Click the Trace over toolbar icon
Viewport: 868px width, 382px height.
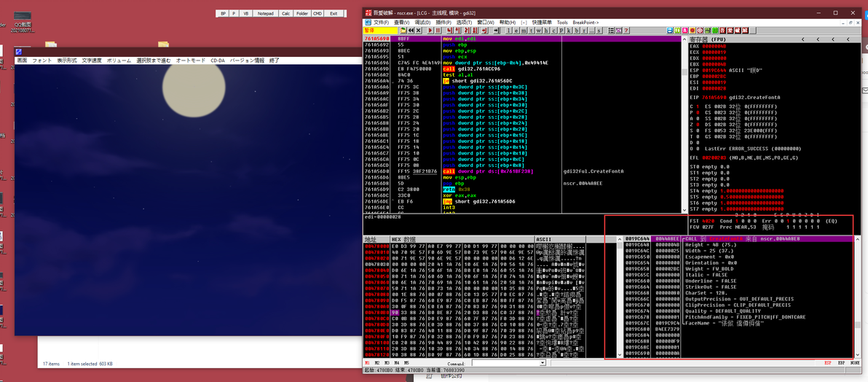click(474, 30)
